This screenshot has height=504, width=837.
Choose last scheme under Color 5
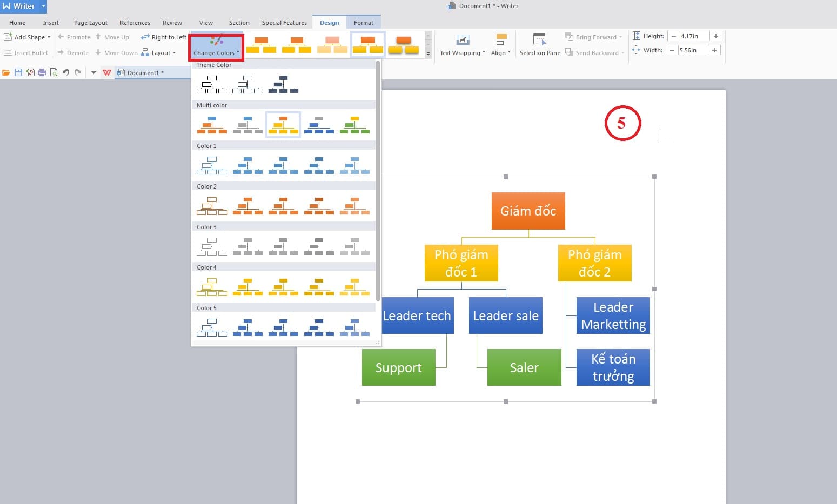coord(354,327)
